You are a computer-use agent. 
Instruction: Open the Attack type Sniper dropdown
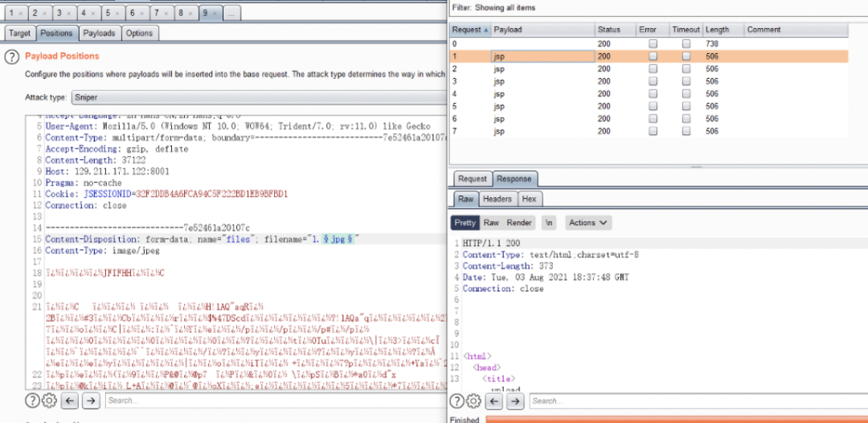coord(257,97)
